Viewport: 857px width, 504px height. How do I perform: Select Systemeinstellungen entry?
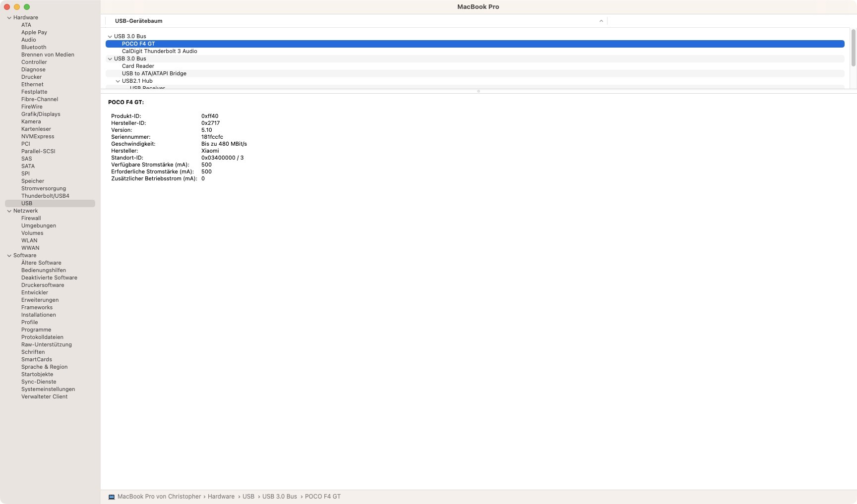(48, 389)
